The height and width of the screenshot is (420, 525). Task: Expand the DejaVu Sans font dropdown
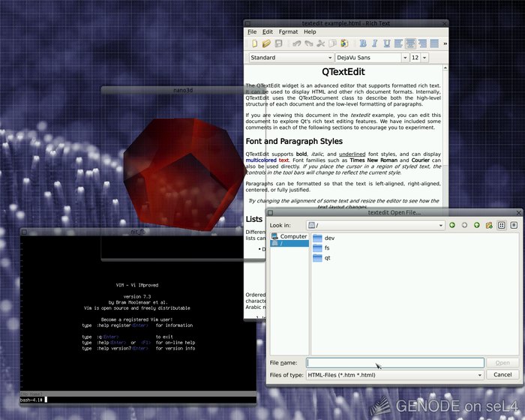point(372,58)
